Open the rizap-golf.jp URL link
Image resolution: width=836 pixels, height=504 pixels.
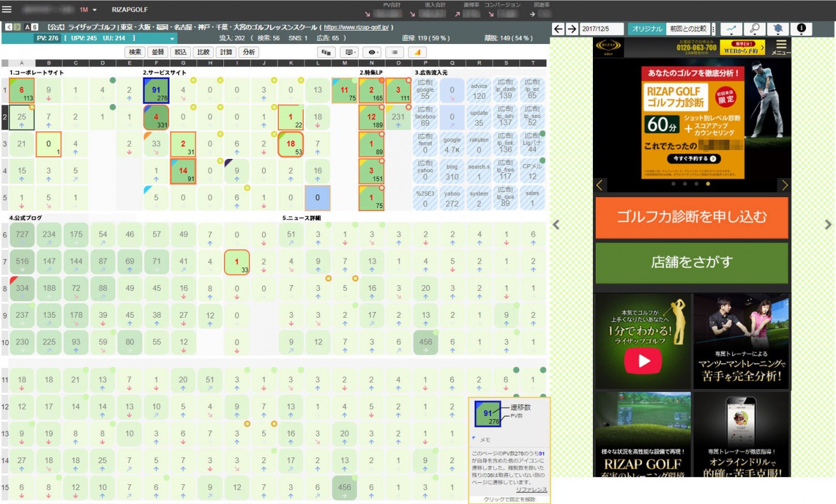tap(357, 27)
